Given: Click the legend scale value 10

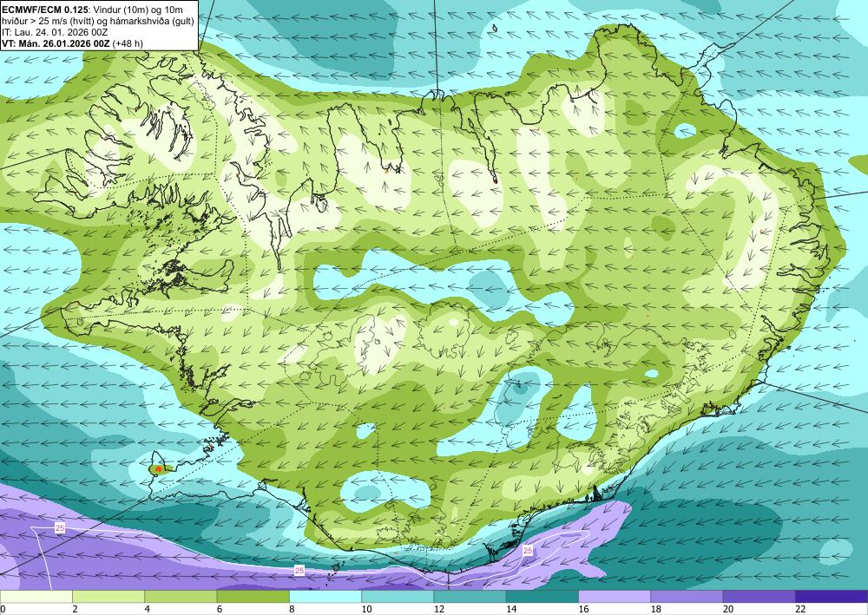Looking at the screenshot, I should pyautogui.click(x=366, y=610).
